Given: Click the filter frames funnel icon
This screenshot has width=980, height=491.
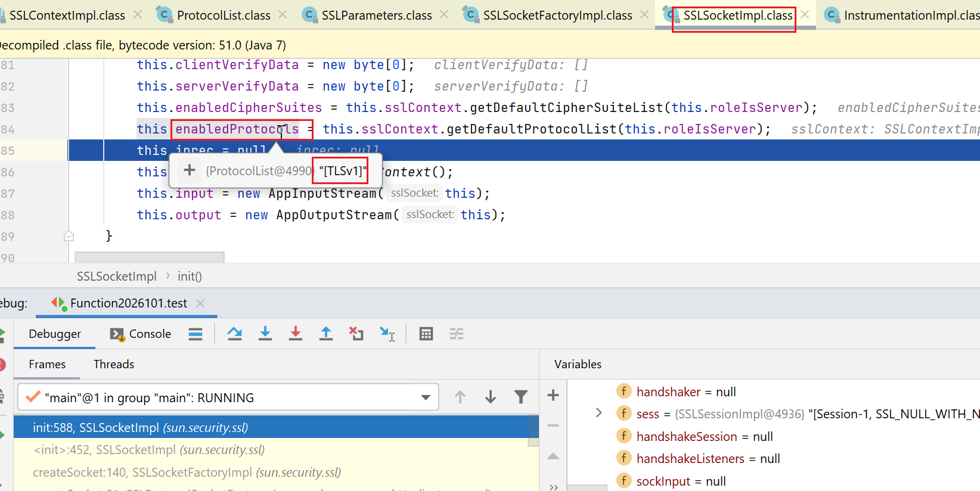Looking at the screenshot, I should point(521,397).
